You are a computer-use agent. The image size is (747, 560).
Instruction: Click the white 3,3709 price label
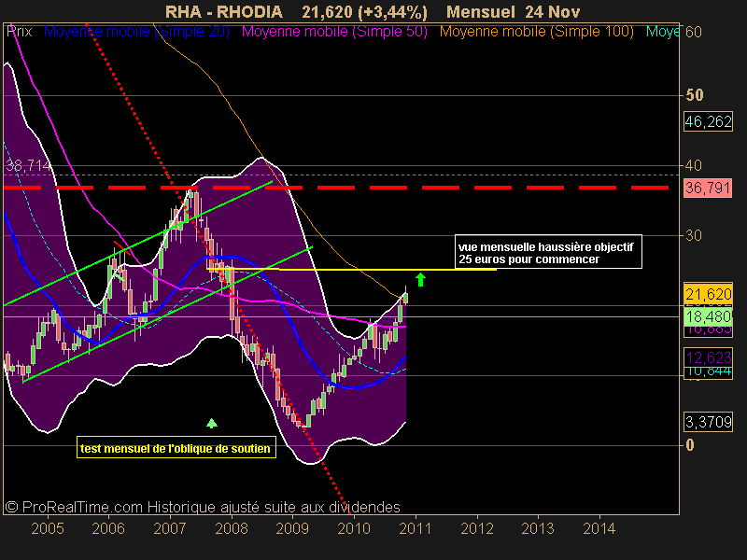tap(708, 422)
